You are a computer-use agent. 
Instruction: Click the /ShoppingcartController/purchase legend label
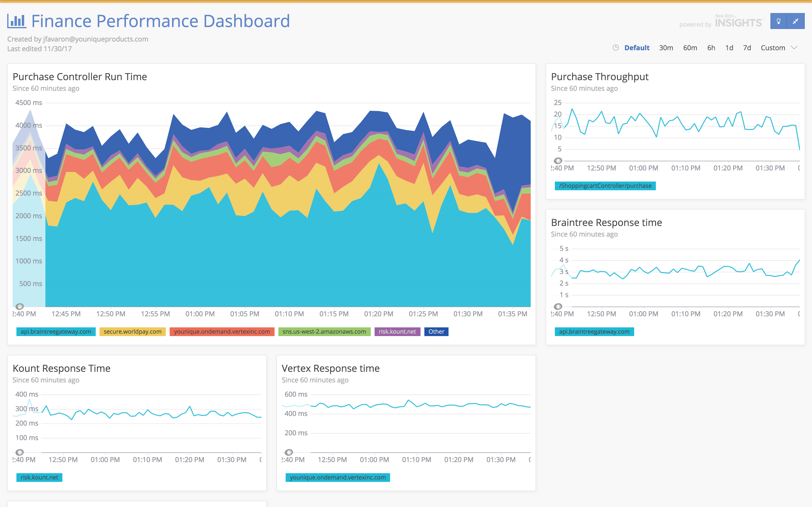(605, 186)
